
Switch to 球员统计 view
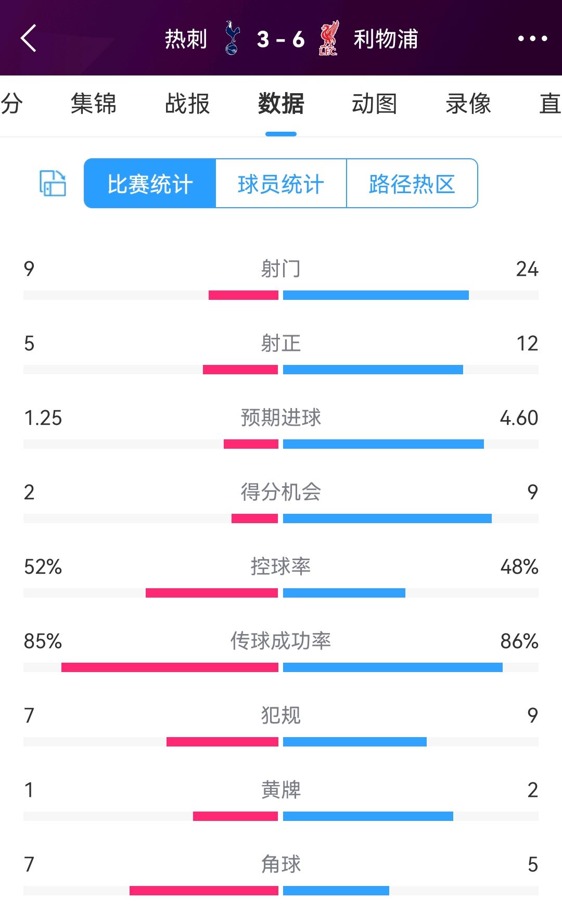(280, 183)
